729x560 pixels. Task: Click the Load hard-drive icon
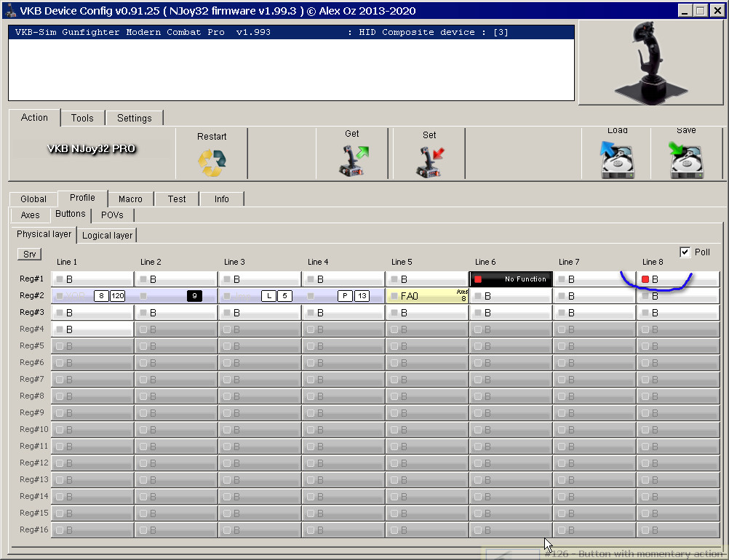pyautogui.click(x=616, y=160)
